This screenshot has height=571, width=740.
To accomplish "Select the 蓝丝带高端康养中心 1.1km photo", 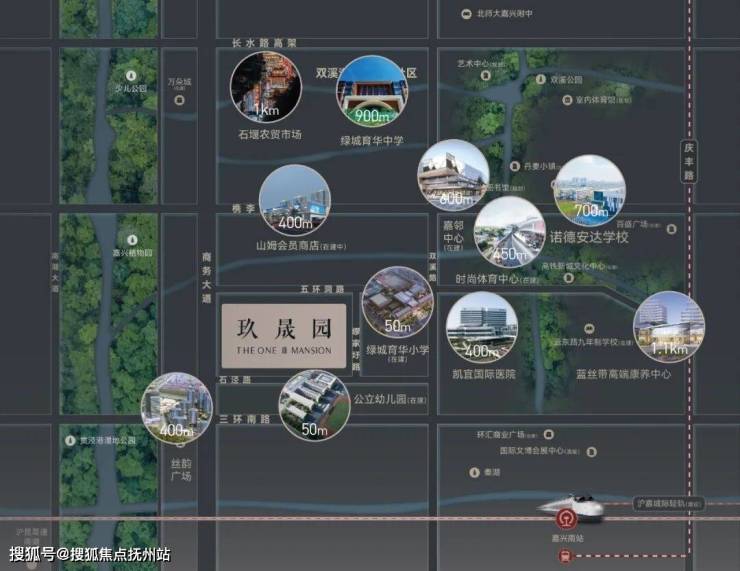I will pos(669,327).
